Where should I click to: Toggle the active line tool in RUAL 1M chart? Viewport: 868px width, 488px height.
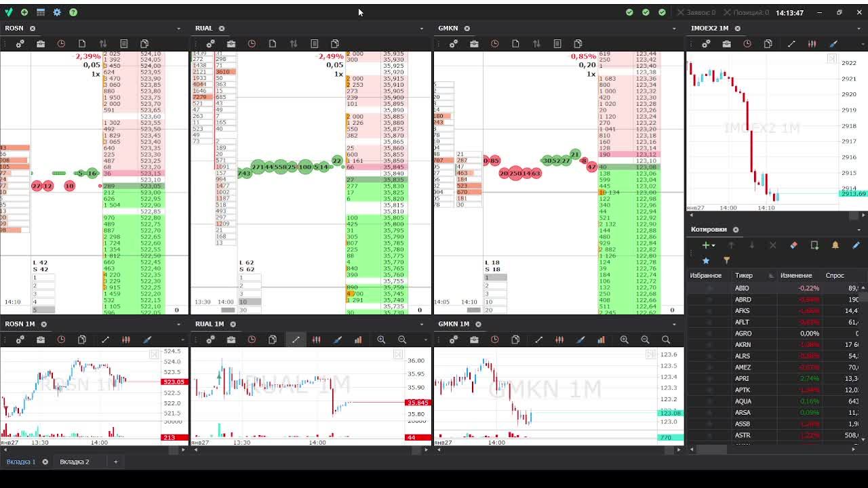pos(296,340)
